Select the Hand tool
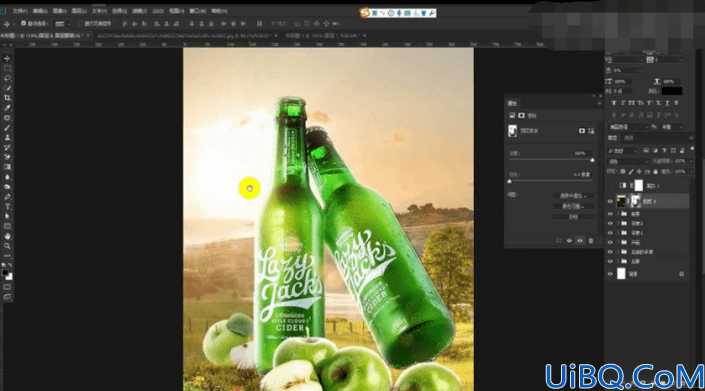Image resolution: width=705 pixels, height=391 pixels. click(7, 236)
